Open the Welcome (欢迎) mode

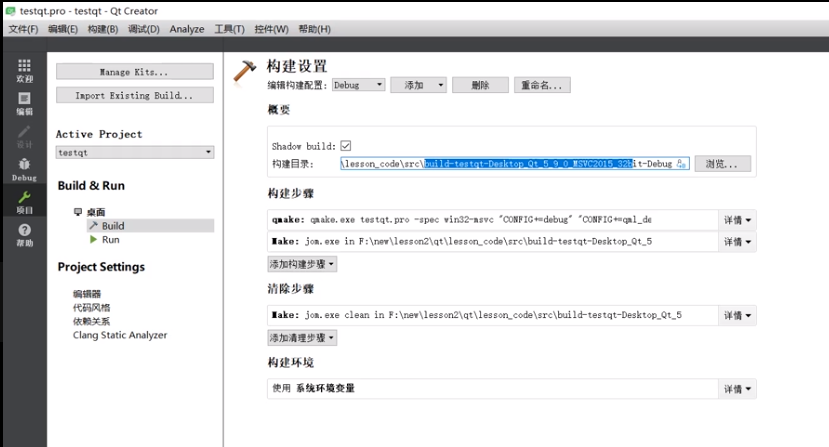point(24,71)
